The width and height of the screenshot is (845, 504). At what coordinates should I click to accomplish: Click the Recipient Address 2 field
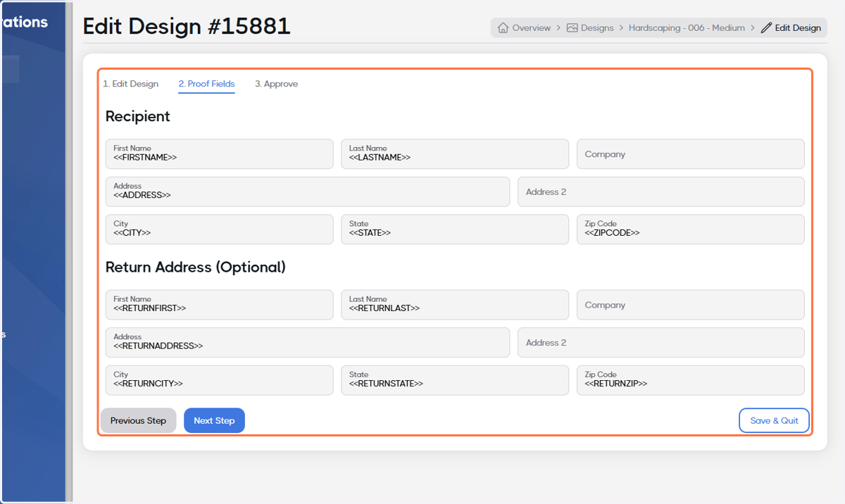(661, 191)
